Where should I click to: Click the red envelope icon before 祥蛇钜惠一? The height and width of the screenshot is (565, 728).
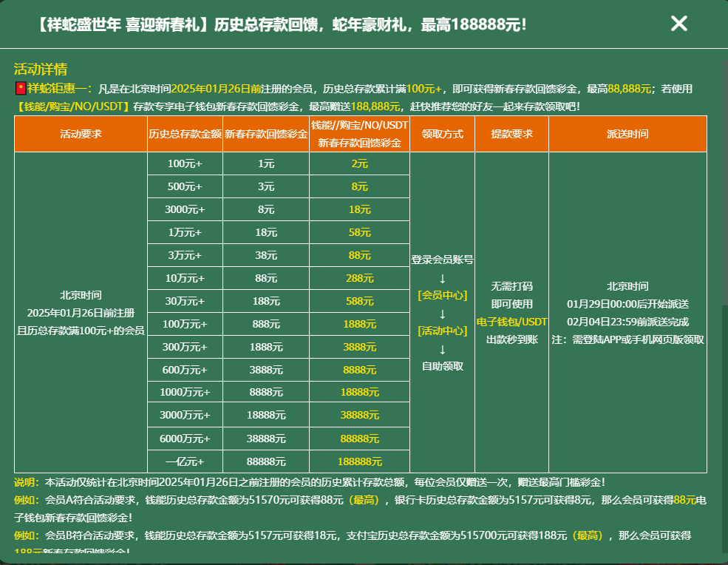[x=20, y=89]
